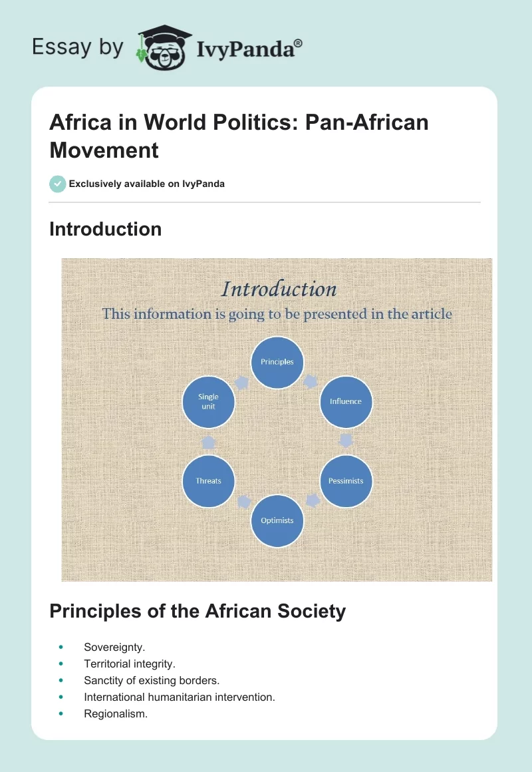This screenshot has height=772, width=532.
Task: Click the Influence circle node
Action: pos(346,401)
